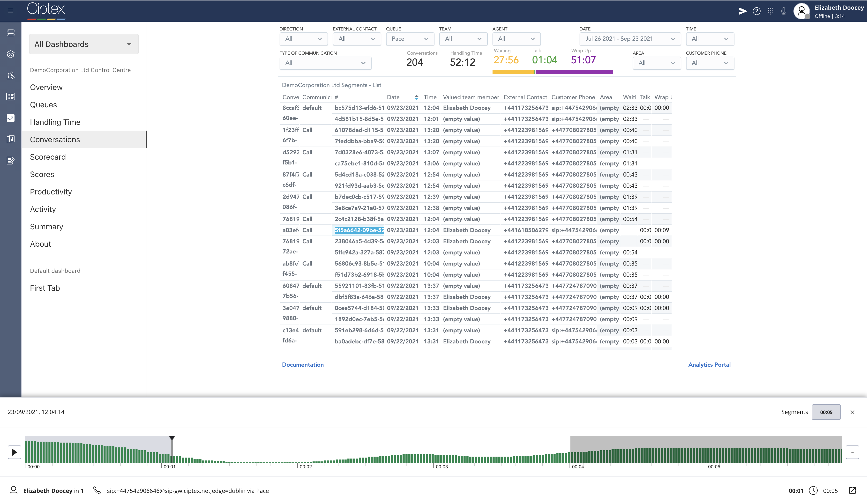Click the edit form sidebar icon

(x=11, y=161)
